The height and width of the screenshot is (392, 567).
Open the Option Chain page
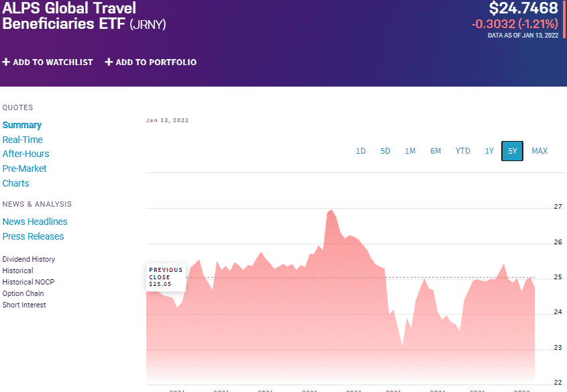pyautogui.click(x=23, y=293)
